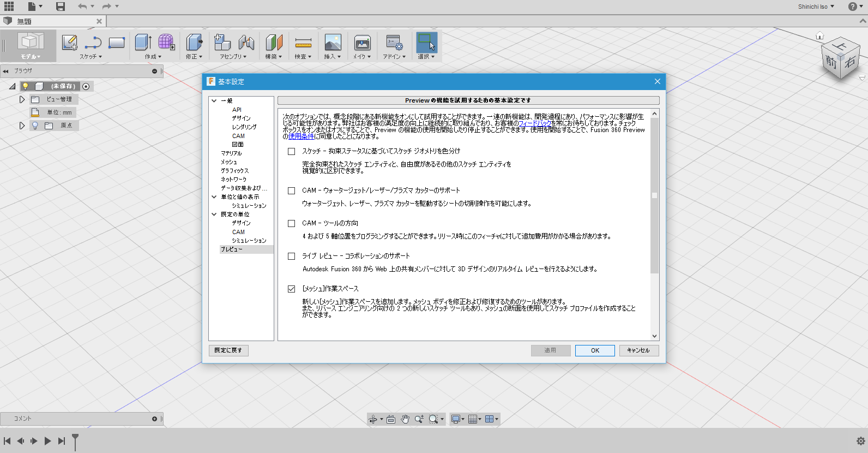The image size is (868, 453).
Task: Toggle visibility lightbulb of (未保存) component
Action: tap(25, 86)
